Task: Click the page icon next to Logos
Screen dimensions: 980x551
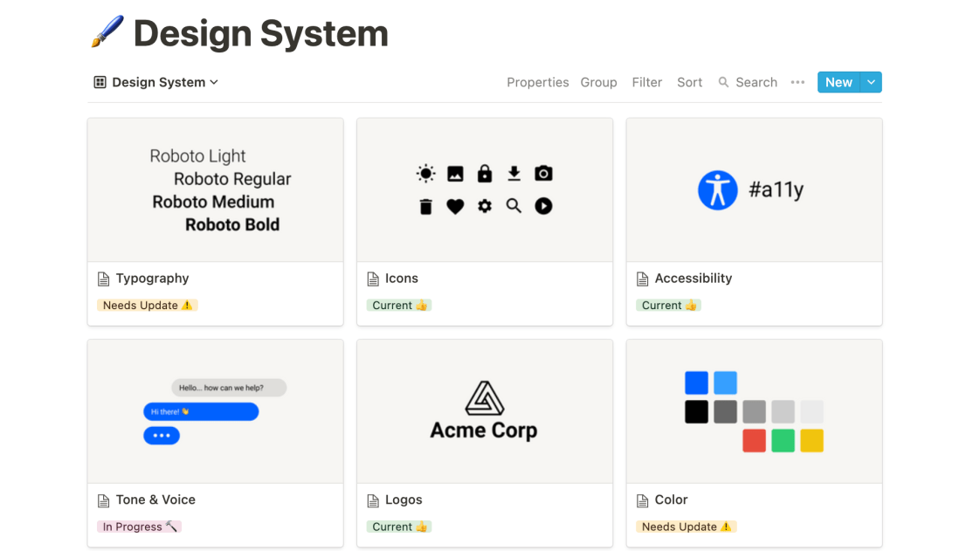Action: (x=373, y=500)
